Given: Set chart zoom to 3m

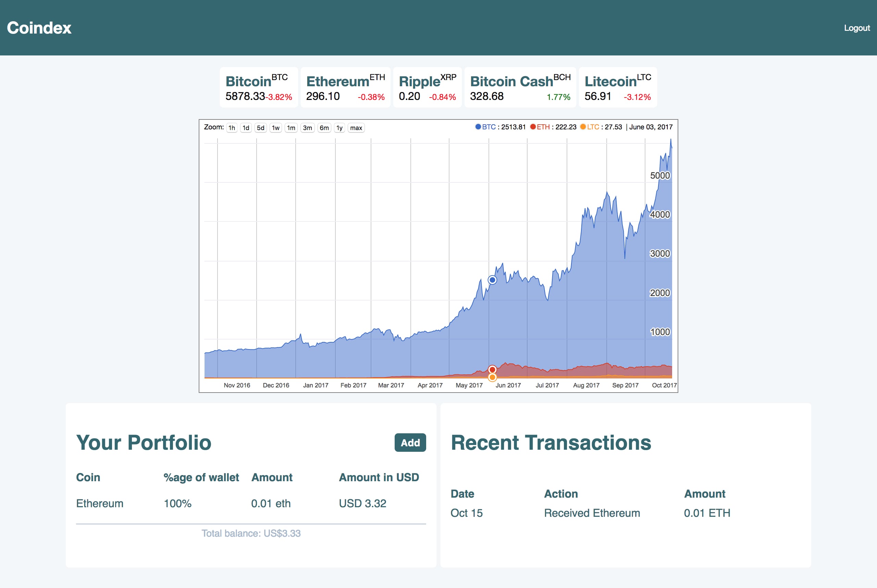Looking at the screenshot, I should (307, 128).
